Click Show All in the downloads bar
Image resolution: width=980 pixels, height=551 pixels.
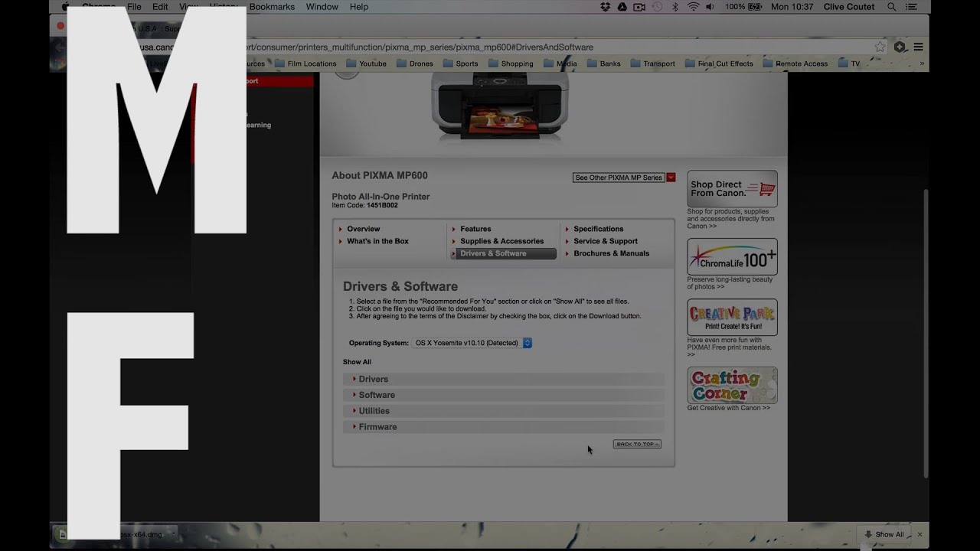[x=884, y=535]
